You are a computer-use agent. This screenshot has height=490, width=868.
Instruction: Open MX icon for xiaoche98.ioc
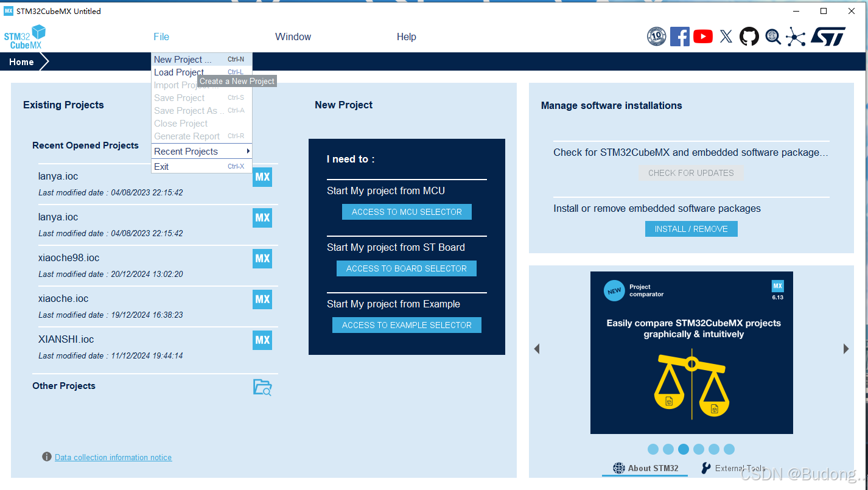coord(262,259)
